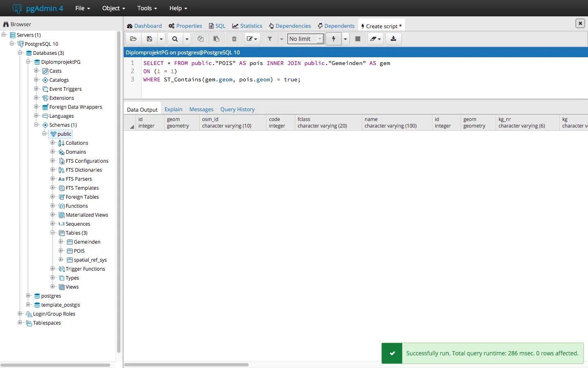Image resolution: width=588 pixels, height=368 pixels.
Task: Collapse the Servers (1) tree node
Action: tap(4, 35)
